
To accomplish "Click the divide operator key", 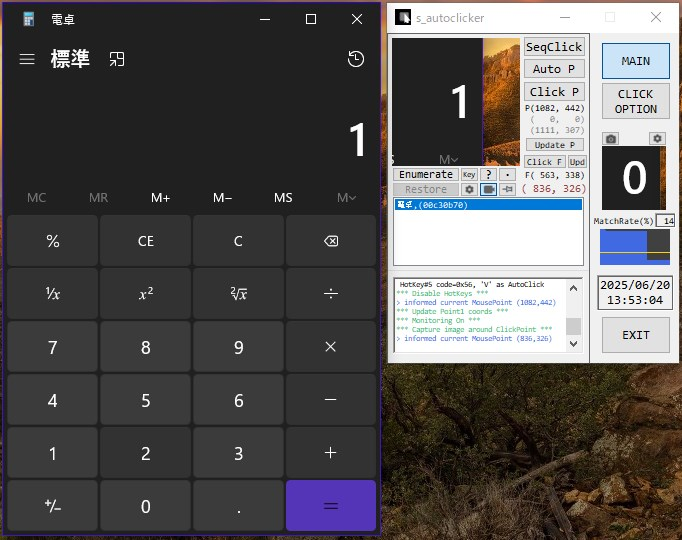I will [x=331, y=294].
